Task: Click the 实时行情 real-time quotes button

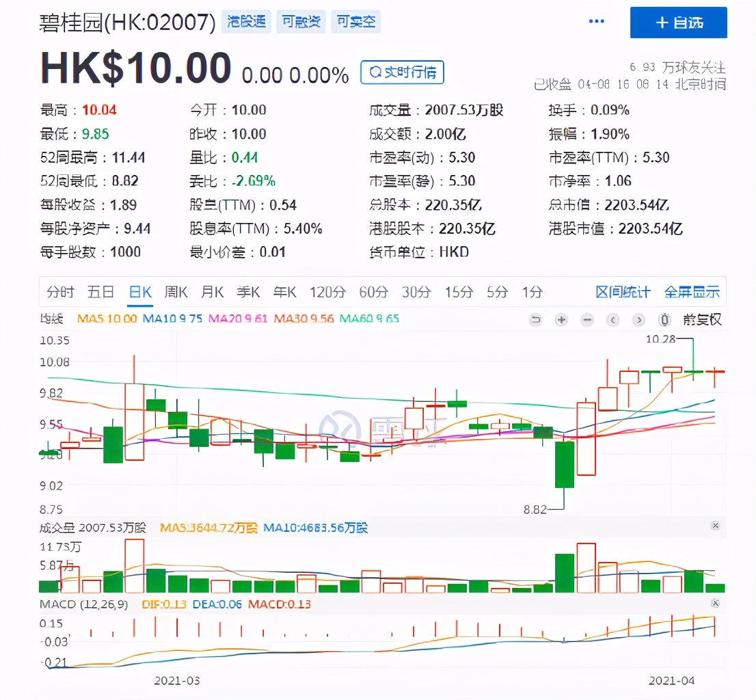Action: tap(402, 72)
